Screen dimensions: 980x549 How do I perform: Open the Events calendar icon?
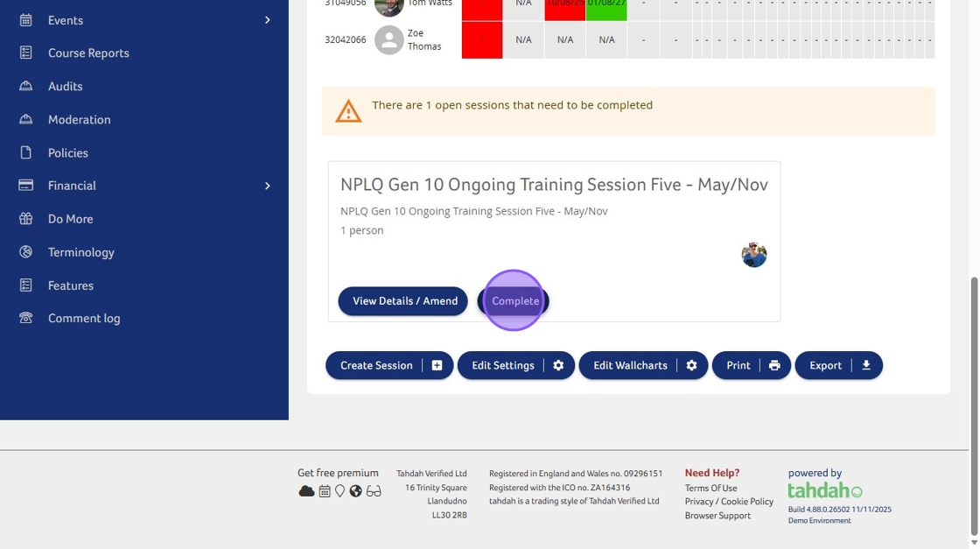click(25, 20)
